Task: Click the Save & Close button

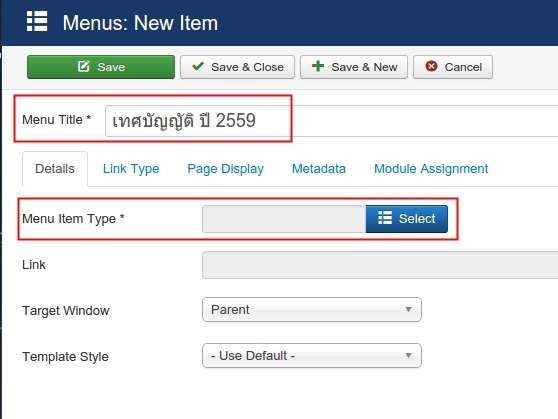Action: [x=237, y=67]
